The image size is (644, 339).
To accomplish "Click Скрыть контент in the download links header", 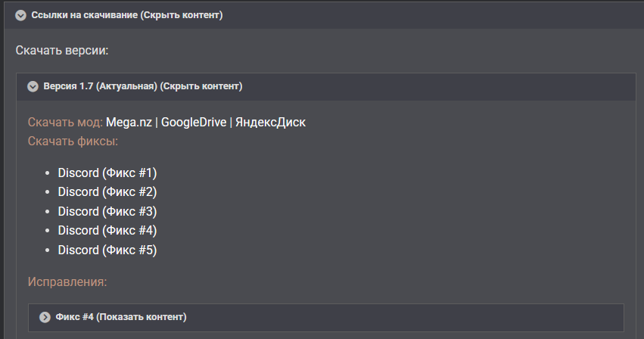I will coord(182,15).
